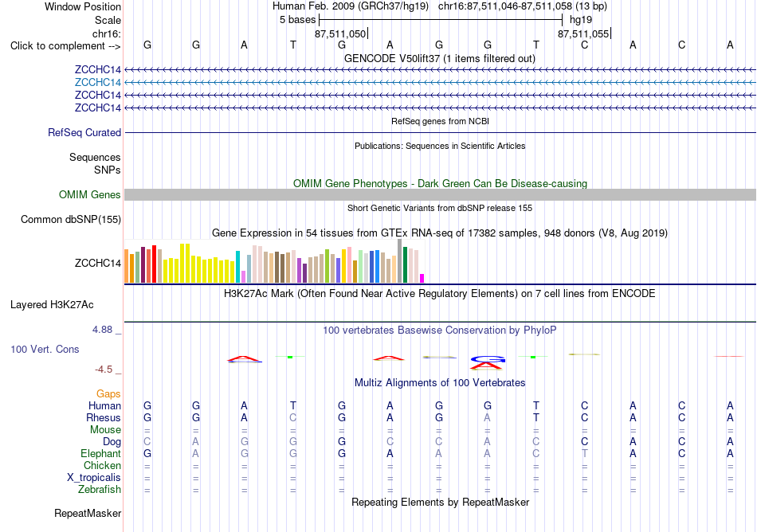Click the hg19 label beside scale bar
This screenshot has width=757, height=532.
tap(581, 20)
